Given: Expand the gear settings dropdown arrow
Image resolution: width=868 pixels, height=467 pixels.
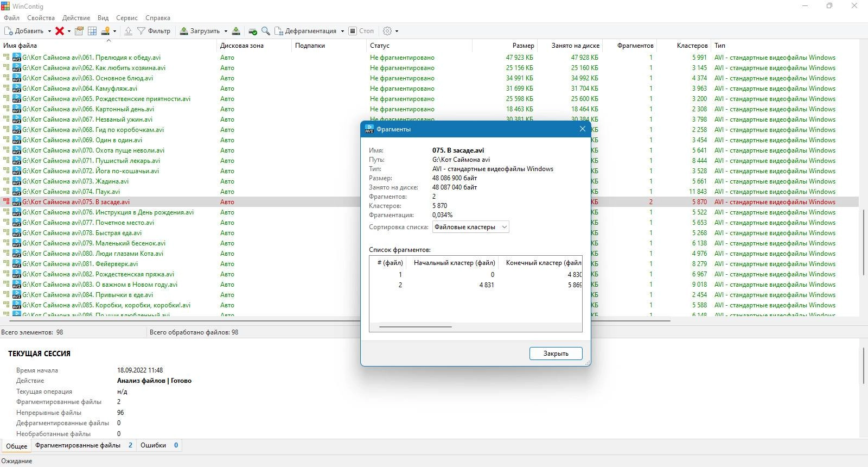Looking at the screenshot, I should (397, 31).
